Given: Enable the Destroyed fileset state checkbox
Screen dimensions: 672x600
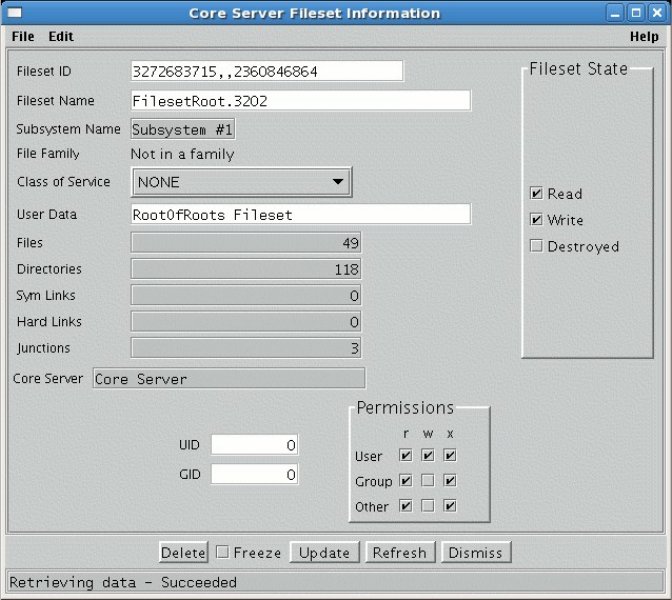Looking at the screenshot, I should pyautogui.click(x=536, y=246).
